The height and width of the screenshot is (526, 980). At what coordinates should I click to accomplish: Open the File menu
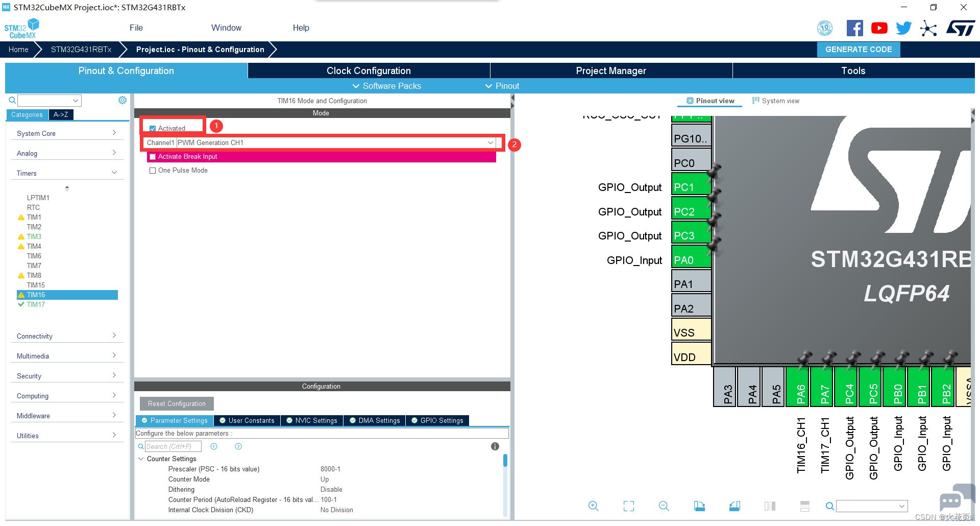[x=136, y=28]
